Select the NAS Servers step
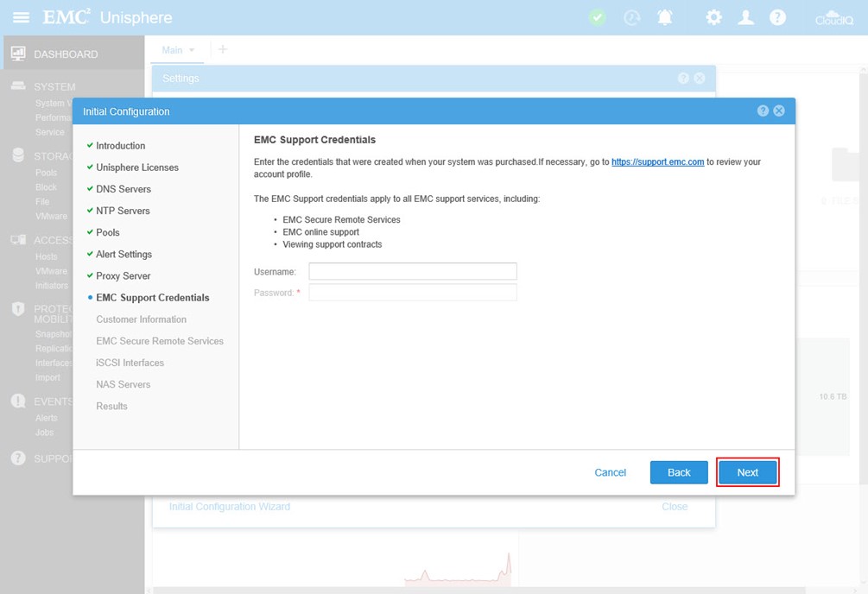Viewport: 868px width, 594px height. (123, 384)
